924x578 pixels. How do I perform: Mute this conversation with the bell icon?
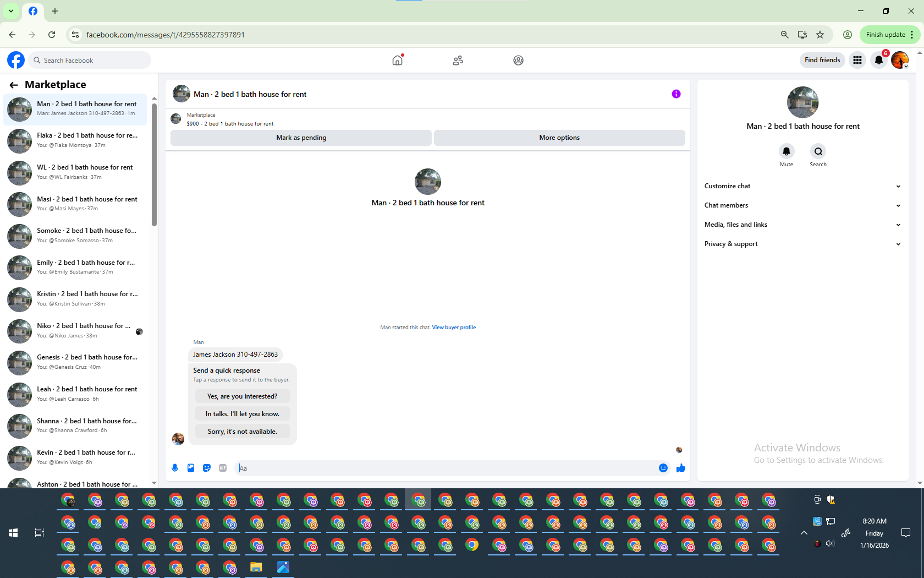(x=787, y=151)
